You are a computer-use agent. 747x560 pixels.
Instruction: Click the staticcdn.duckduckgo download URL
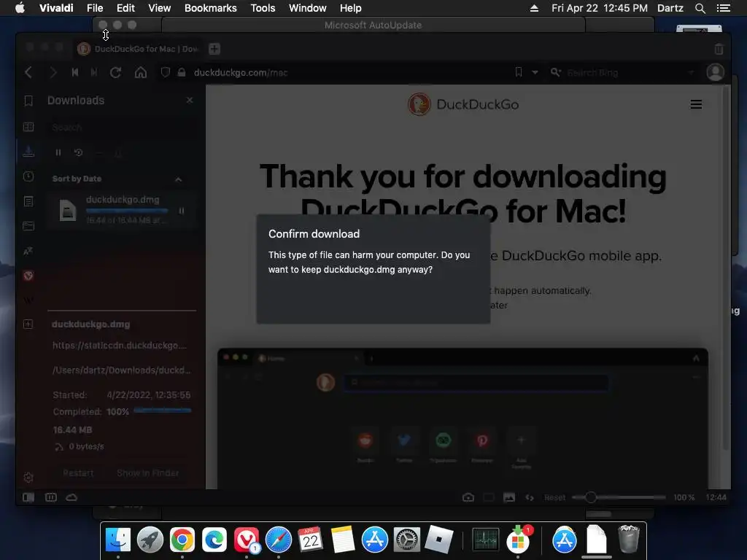[x=120, y=345]
